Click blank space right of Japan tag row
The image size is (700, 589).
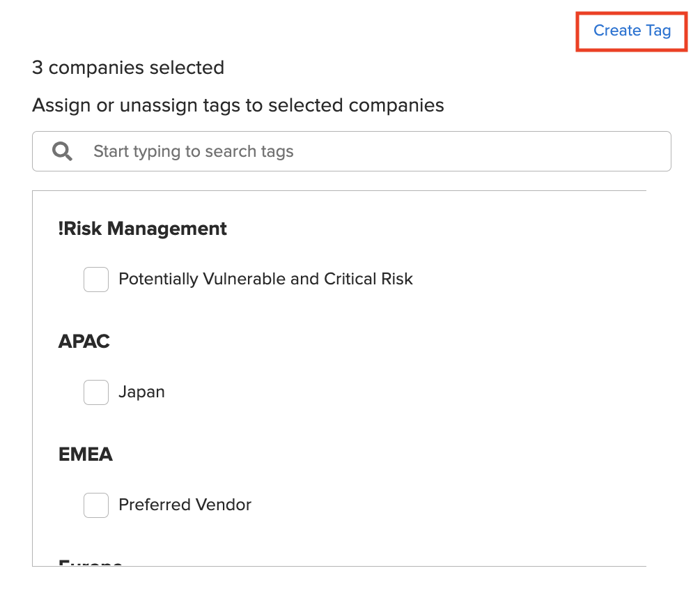[402, 392]
